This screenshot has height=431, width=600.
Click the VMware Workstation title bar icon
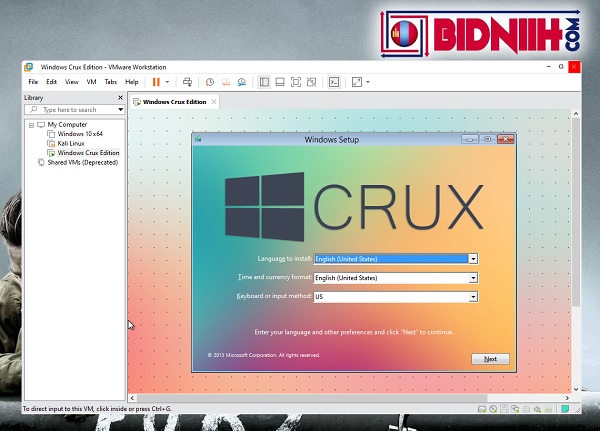click(29, 67)
